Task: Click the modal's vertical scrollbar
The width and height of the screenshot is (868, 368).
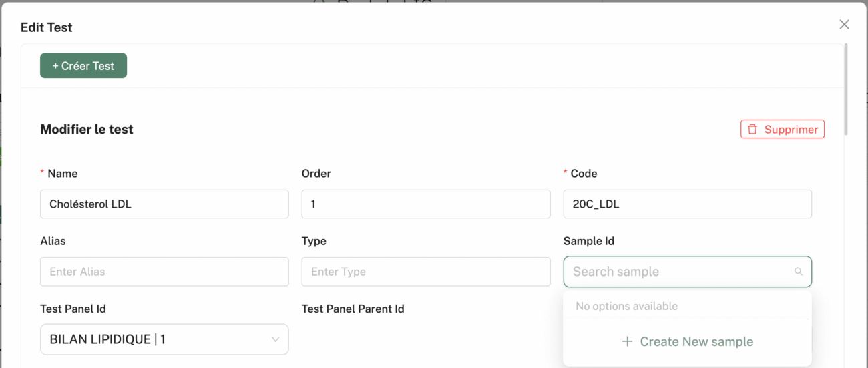Action: (x=847, y=89)
